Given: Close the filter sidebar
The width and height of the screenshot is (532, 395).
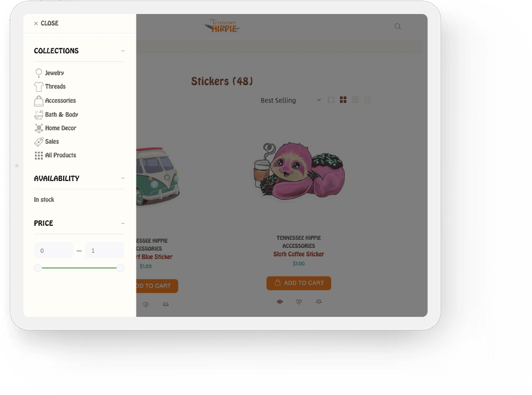Looking at the screenshot, I should [46, 23].
